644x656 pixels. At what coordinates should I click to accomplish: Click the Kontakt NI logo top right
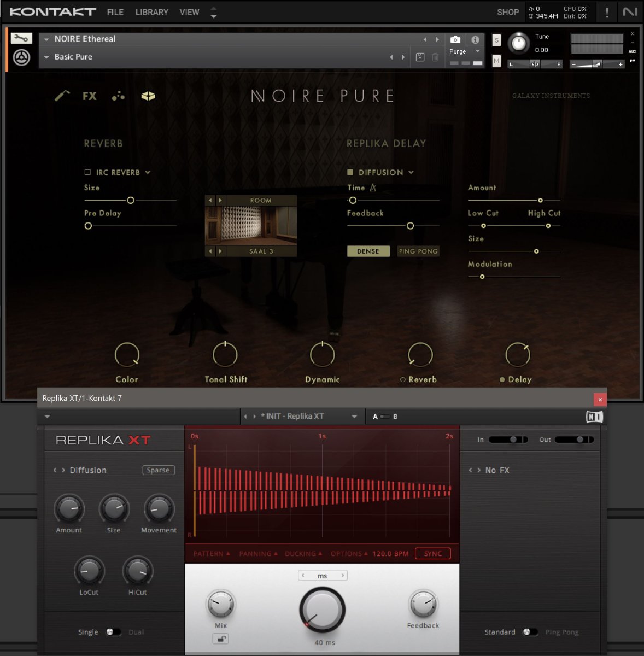630,11
